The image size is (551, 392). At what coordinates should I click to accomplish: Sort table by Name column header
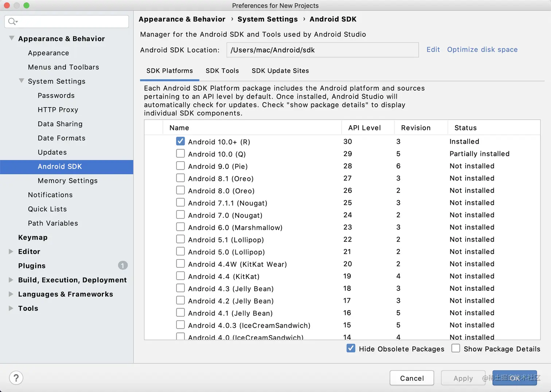(252, 128)
